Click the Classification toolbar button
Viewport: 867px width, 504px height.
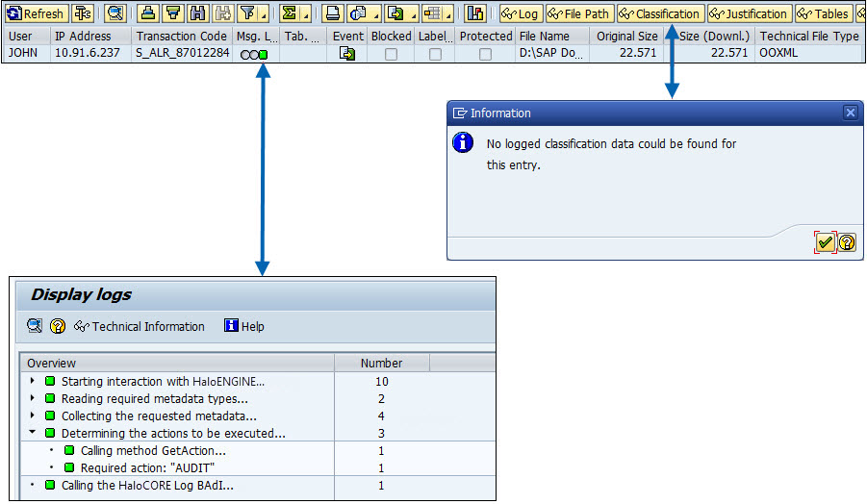click(660, 13)
